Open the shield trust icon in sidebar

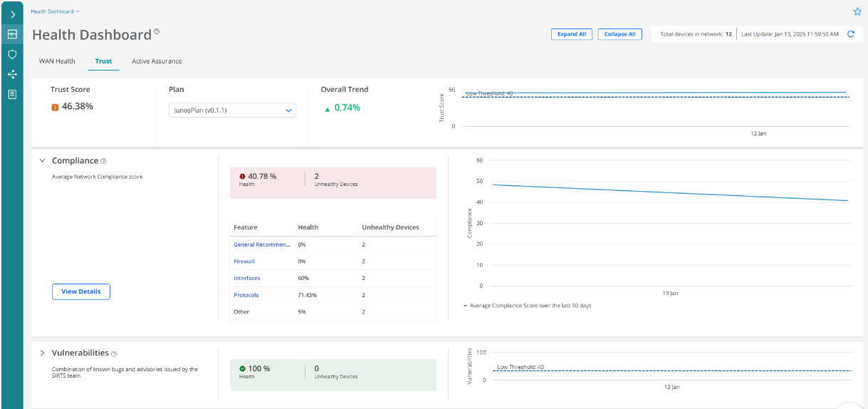coord(12,54)
